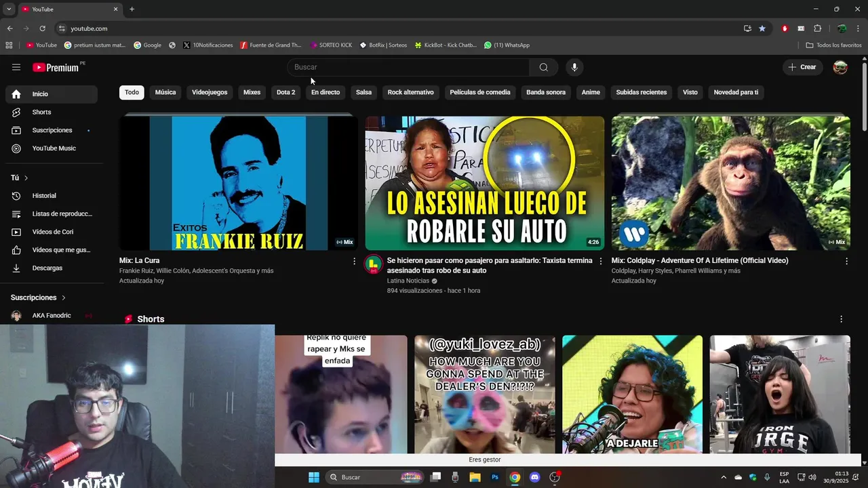Open Discord from the taskbar

click(x=534, y=477)
